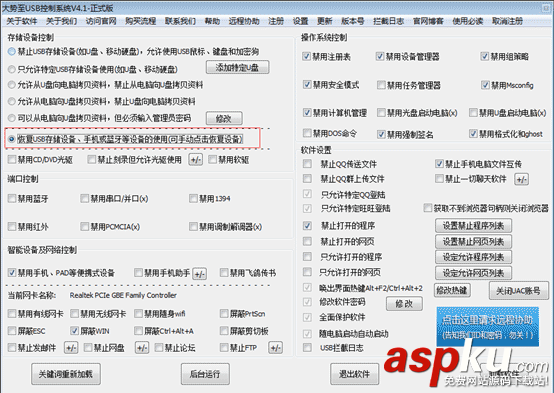Enable the 禁用蓝牙 checkbox
This screenshot has height=393, width=554.
pyautogui.click(x=12, y=199)
